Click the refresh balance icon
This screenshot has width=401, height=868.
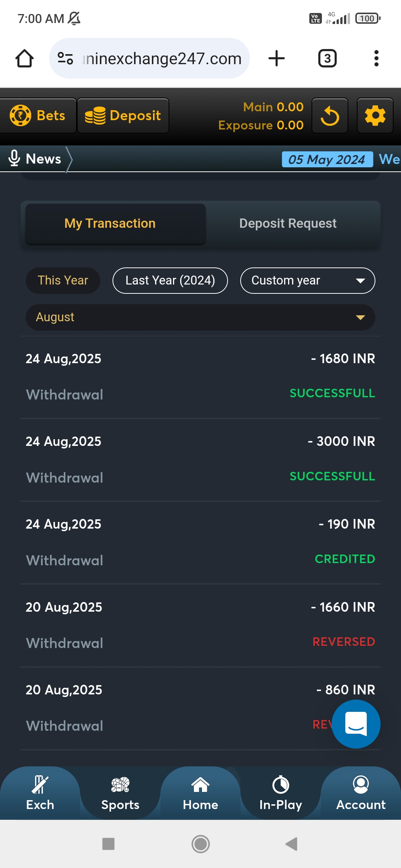[330, 116]
